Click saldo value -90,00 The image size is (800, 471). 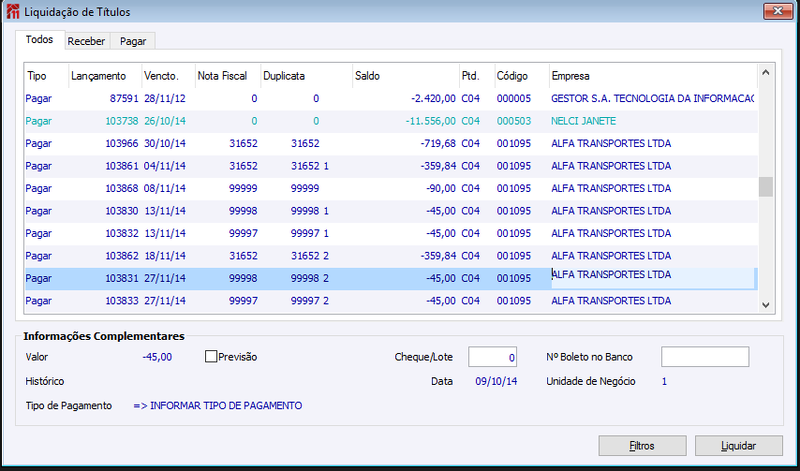pos(441,188)
